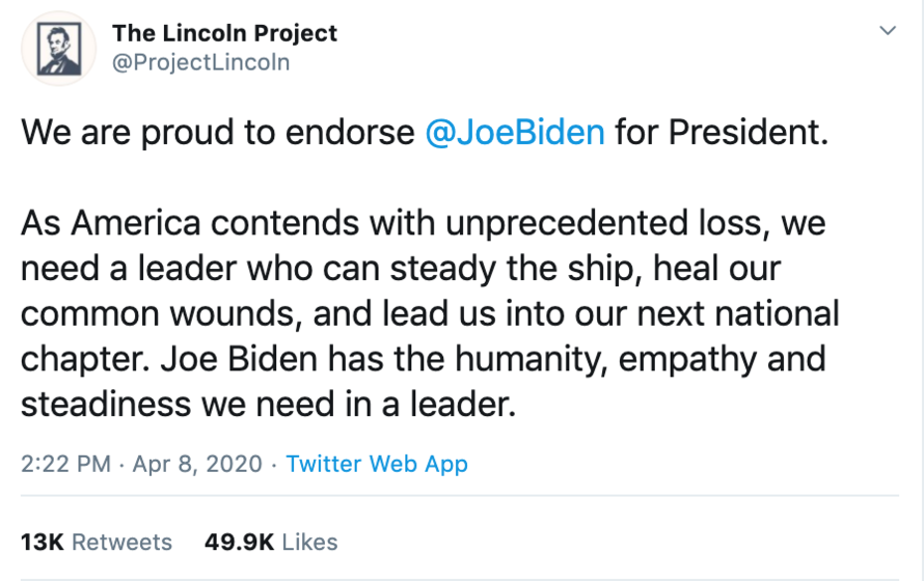Screen dimensions: 924x581
Task: Click the line starting "need a leader who"
Action: (x=400, y=268)
